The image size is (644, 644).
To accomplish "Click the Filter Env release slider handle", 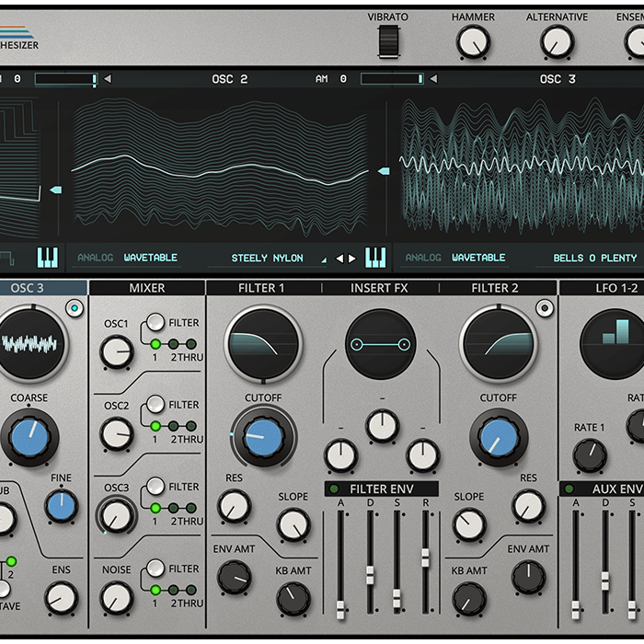I will (425, 558).
